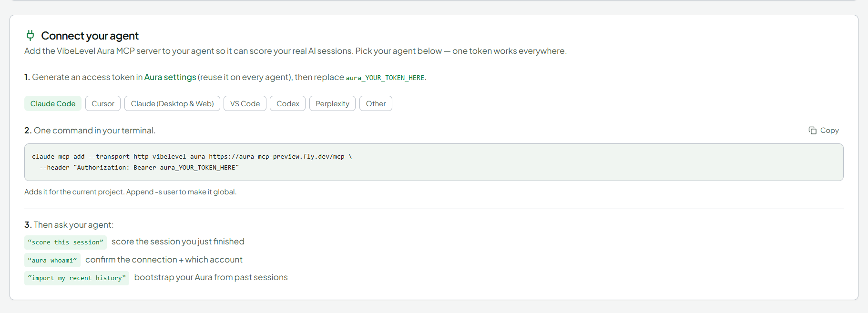Open the Other agent tab

click(x=376, y=103)
